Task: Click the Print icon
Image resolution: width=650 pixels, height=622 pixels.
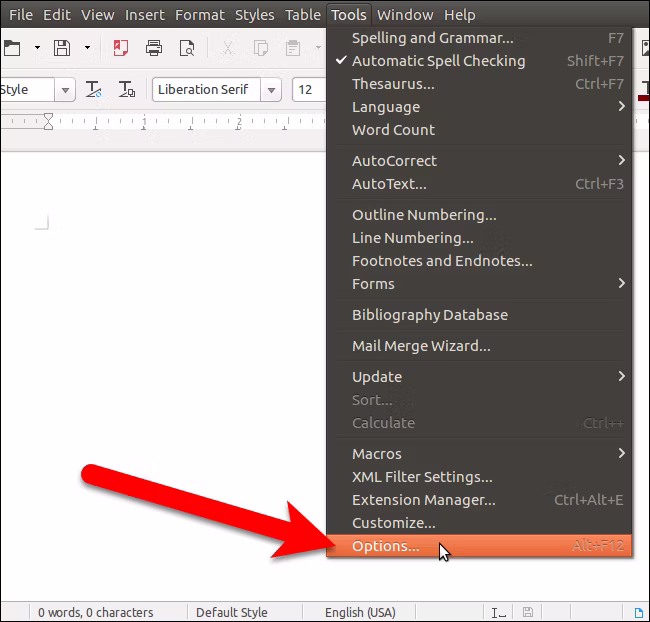Action: pyautogui.click(x=154, y=48)
